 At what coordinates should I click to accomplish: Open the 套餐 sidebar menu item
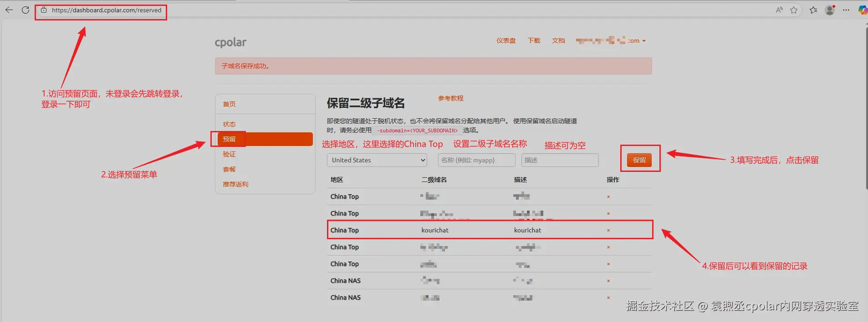tap(229, 169)
